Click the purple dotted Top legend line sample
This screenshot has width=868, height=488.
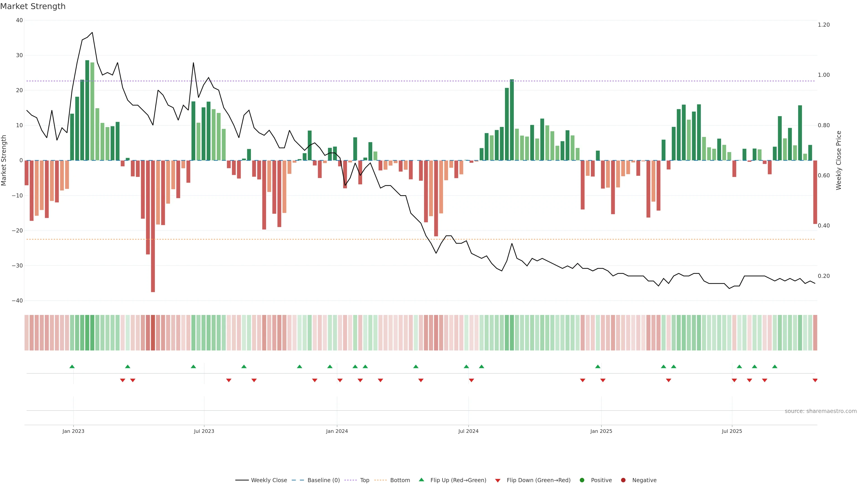(x=351, y=480)
